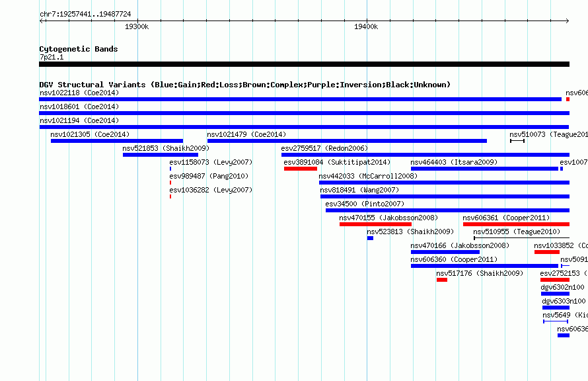Click the 19300k ruler position label
The image size is (588, 381).
137,26
